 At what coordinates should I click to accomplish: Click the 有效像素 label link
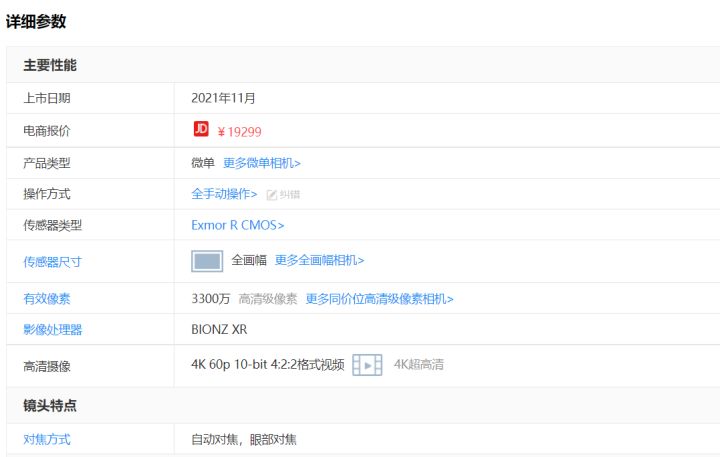[47, 299]
